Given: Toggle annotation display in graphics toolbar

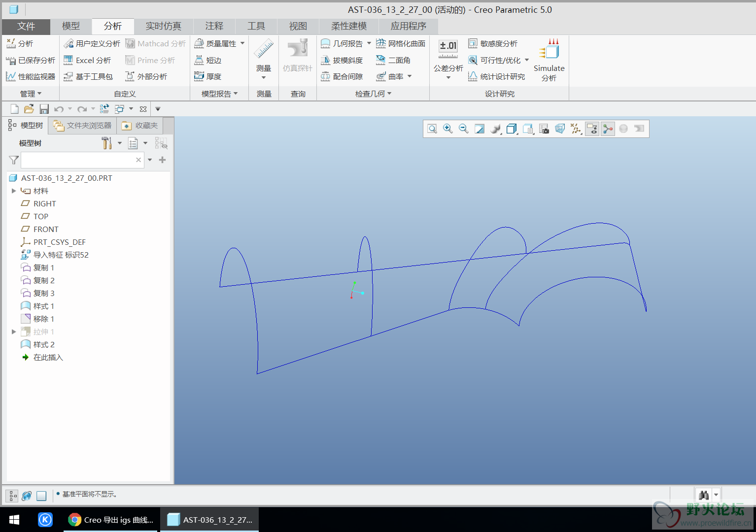Looking at the screenshot, I should point(592,129).
